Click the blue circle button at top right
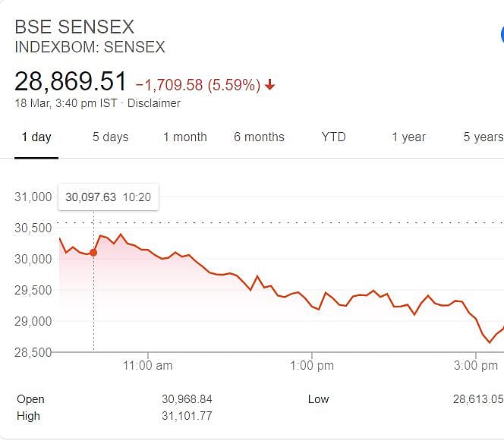Image resolution: width=504 pixels, height=441 pixels. point(501,36)
